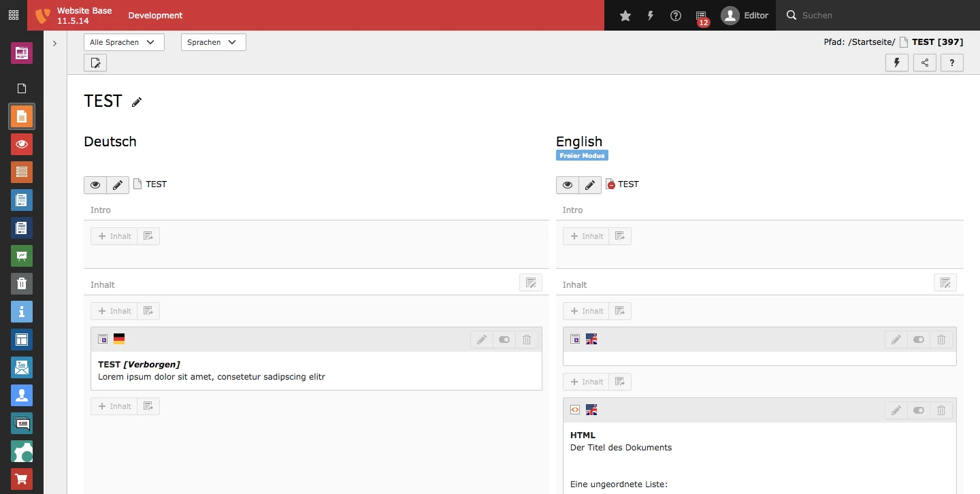Select the Page module in the sidebar
980x494 pixels.
[x=22, y=116]
